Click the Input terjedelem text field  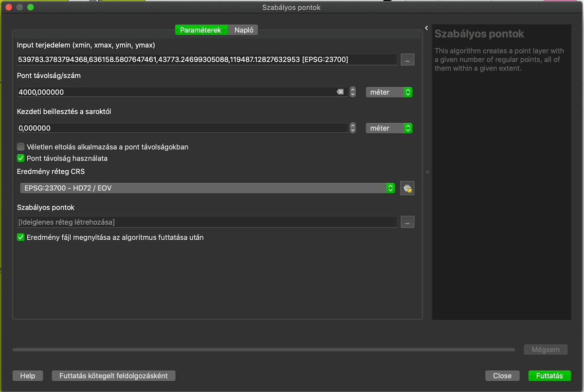(207, 59)
